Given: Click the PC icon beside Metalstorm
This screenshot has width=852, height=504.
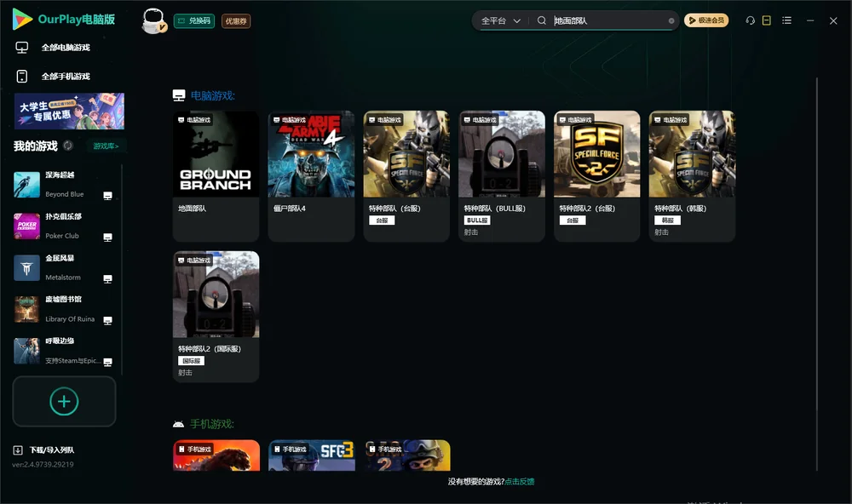Looking at the screenshot, I should [107, 279].
